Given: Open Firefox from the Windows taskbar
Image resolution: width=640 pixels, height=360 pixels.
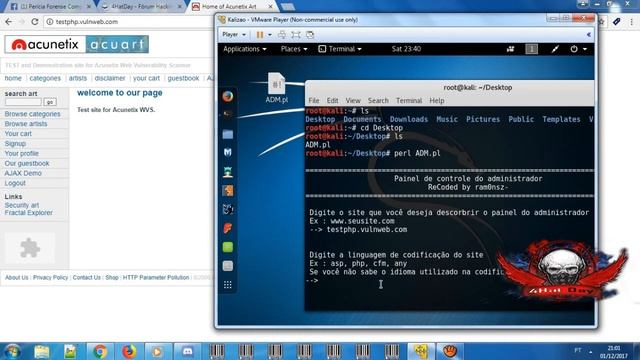Looking at the screenshot, I should point(129,351).
